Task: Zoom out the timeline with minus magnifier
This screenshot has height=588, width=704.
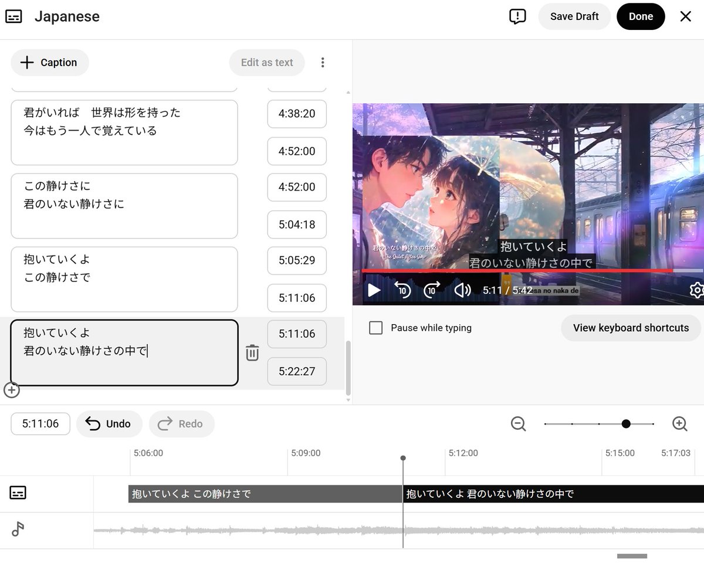Action: [x=518, y=424]
